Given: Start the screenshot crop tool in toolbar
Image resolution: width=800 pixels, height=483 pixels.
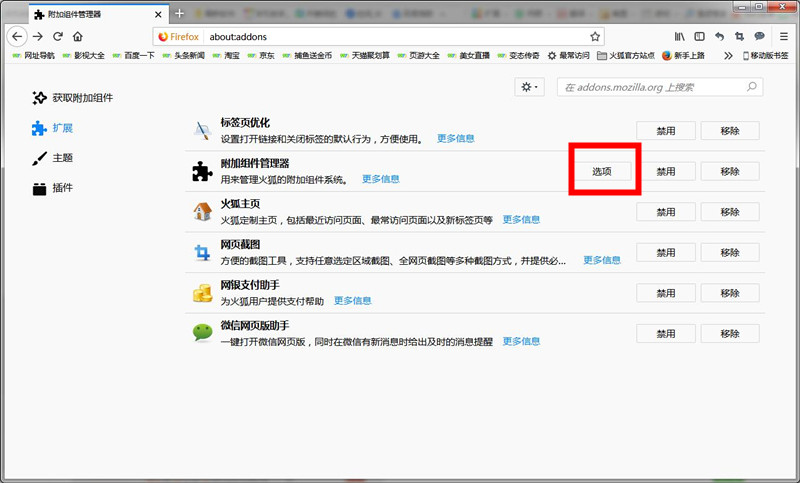Looking at the screenshot, I should click(x=739, y=37).
